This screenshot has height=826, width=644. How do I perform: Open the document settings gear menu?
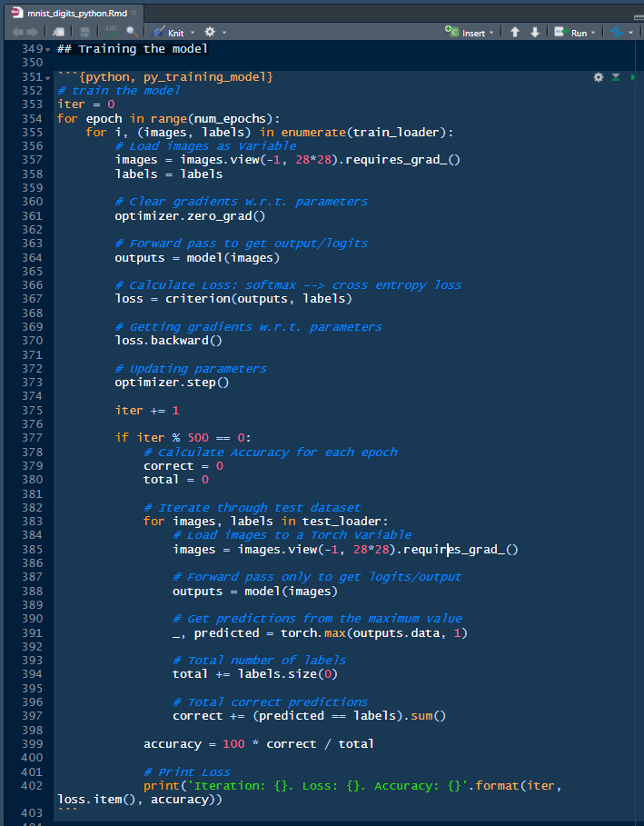pos(210,33)
